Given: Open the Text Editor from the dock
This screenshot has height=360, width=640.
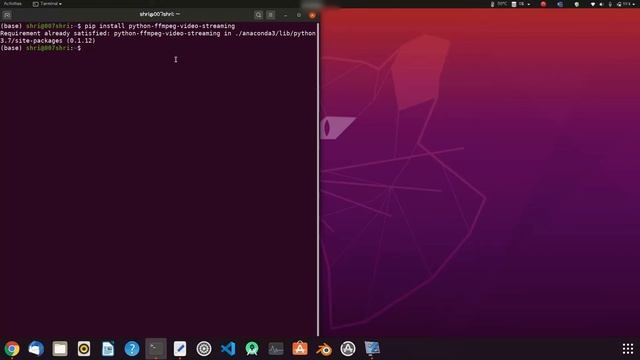Looking at the screenshot, I should click(x=180, y=349).
